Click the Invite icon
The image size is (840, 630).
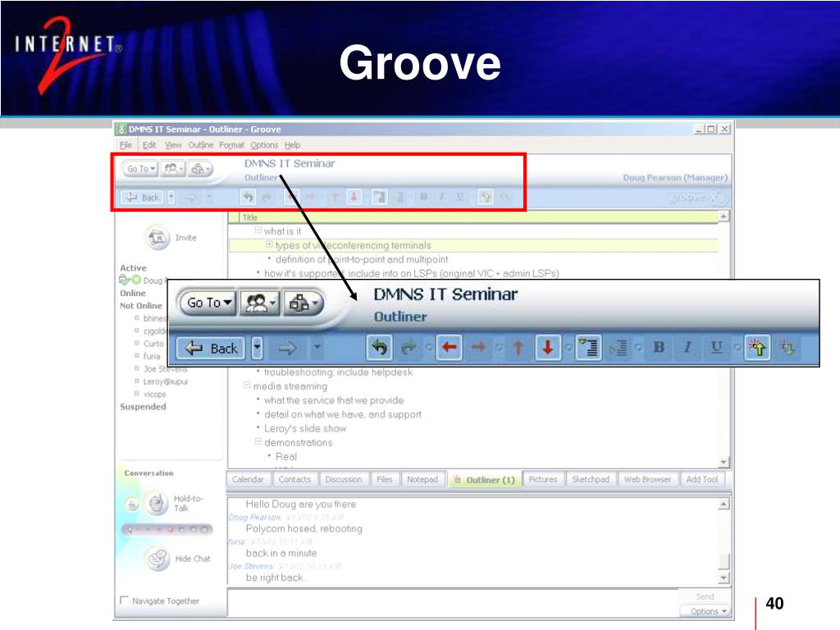pyautogui.click(x=157, y=237)
